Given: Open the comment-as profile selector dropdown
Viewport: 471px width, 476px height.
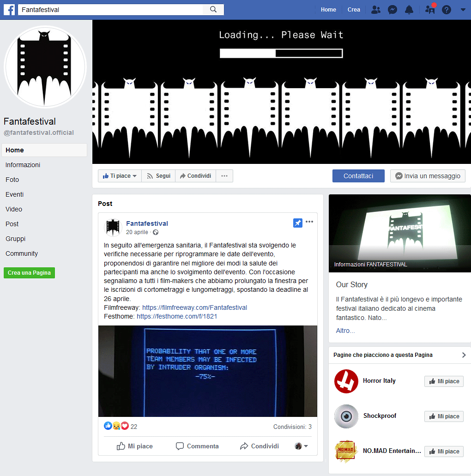Looking at the screenshot, I should point(301,446).
